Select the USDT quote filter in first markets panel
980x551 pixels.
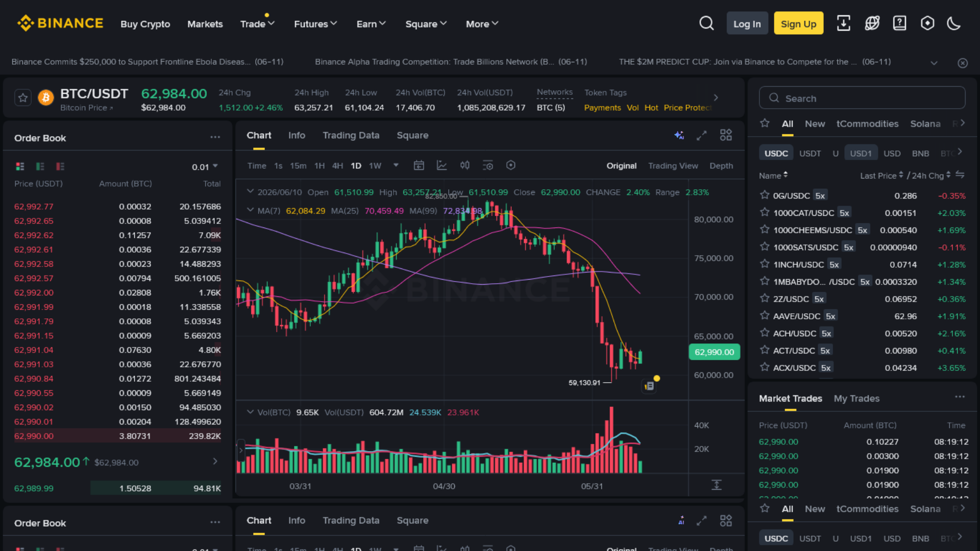[x=810, y=153]
